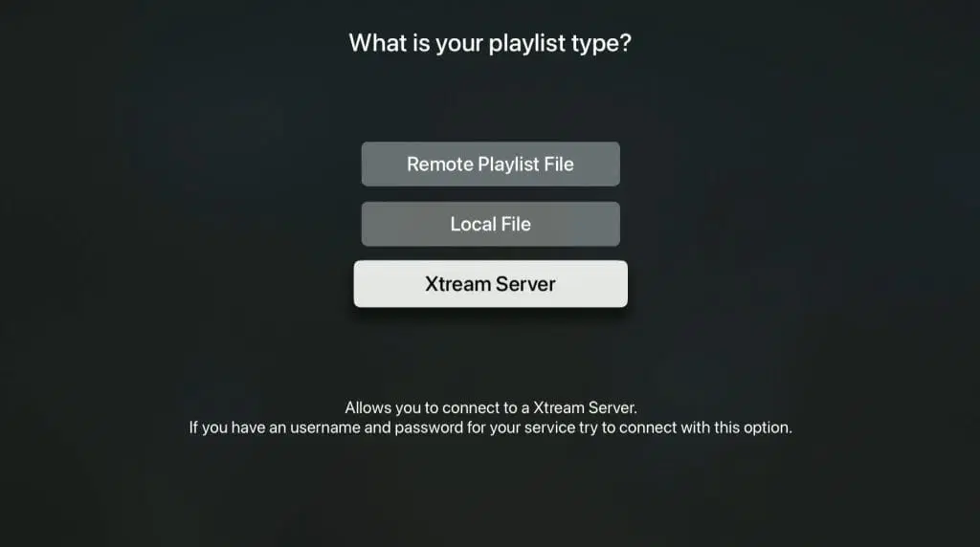Open the local file import option

[491, 224]
